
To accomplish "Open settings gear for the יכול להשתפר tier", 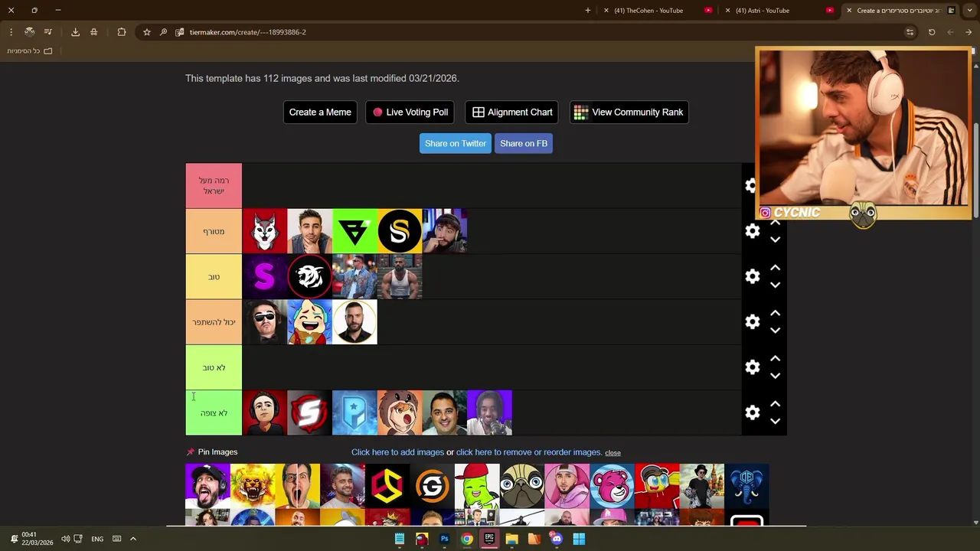I will 753,322.
